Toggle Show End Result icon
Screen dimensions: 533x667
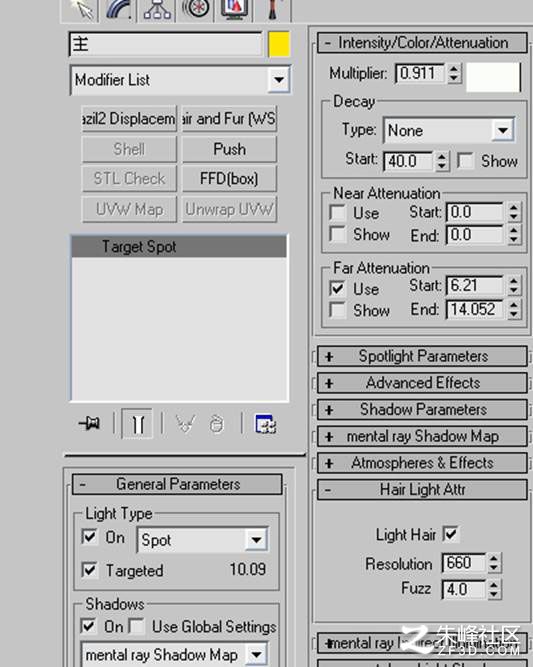137,424
